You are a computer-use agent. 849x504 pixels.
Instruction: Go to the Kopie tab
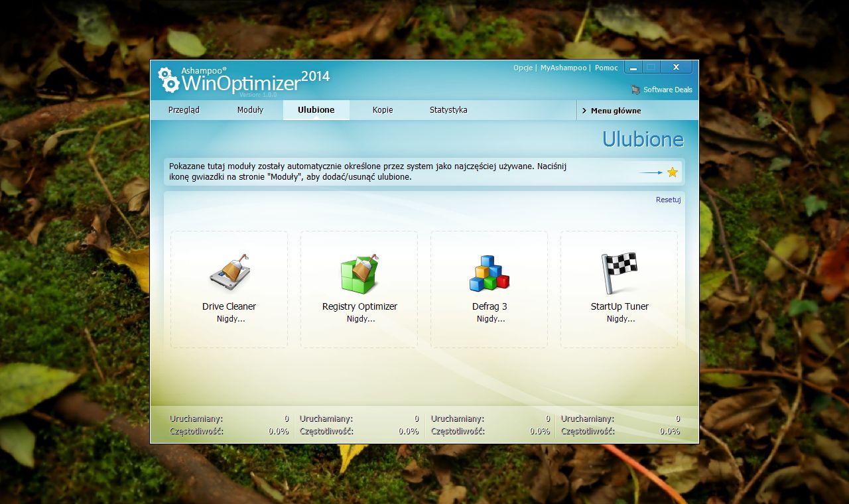383,110
